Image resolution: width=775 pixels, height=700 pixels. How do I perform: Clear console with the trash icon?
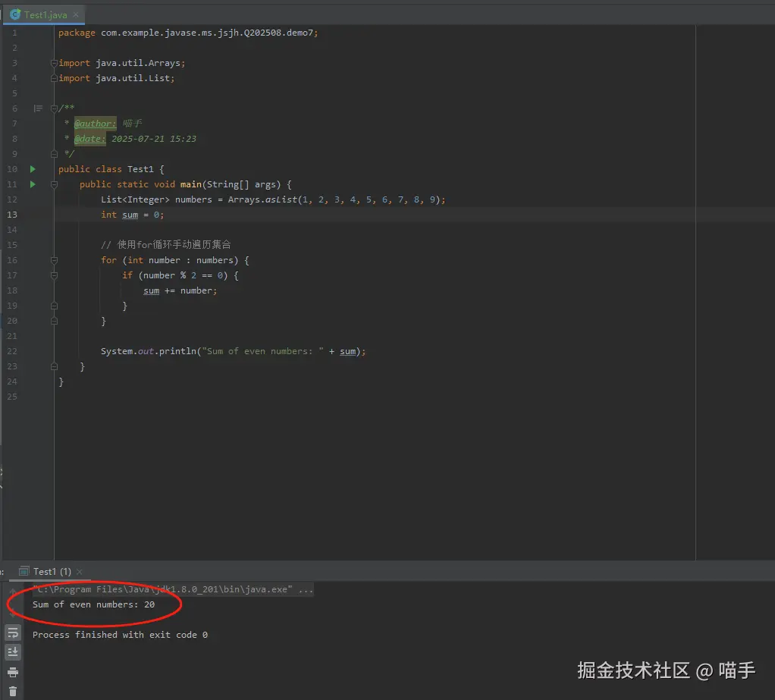(13, 692)
